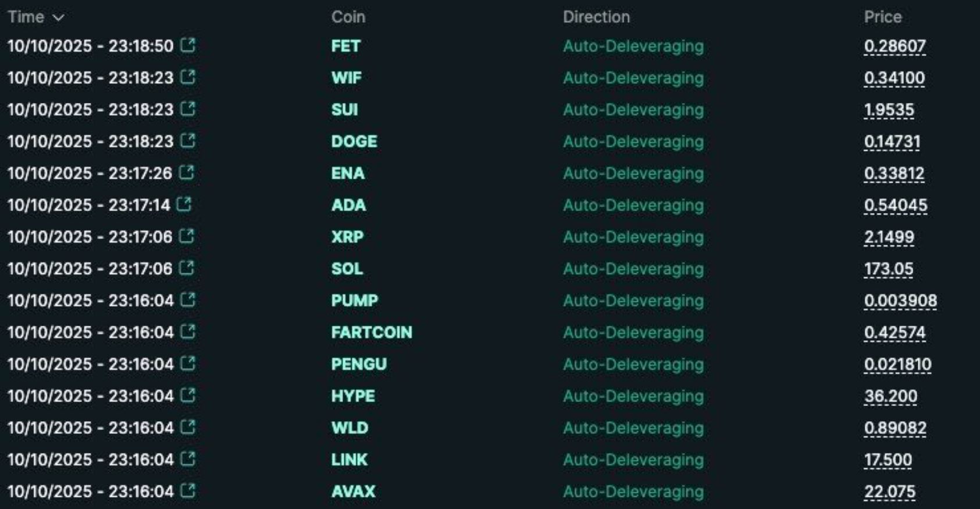Screen dimensions: 980x509
Task: Click external link icon on HYPE row
Action: pos(188,396)
